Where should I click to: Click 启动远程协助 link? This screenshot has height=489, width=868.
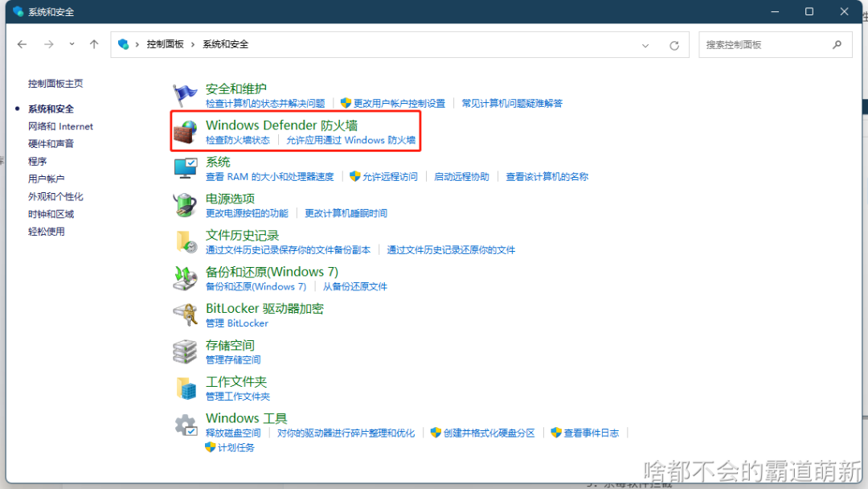(x=461, y=177)
